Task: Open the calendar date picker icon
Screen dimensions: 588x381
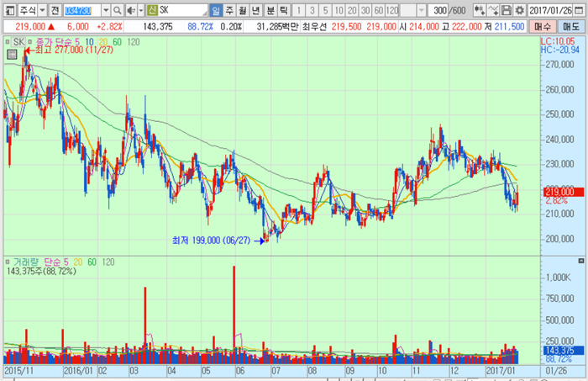Action: (x=579, y=11)
